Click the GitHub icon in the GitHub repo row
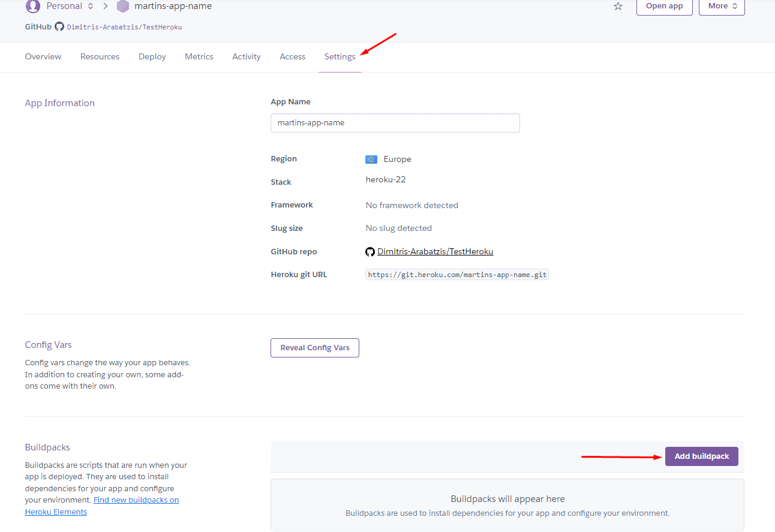The height and width of the screenshot is (532, 775). [x=370, y=252]
